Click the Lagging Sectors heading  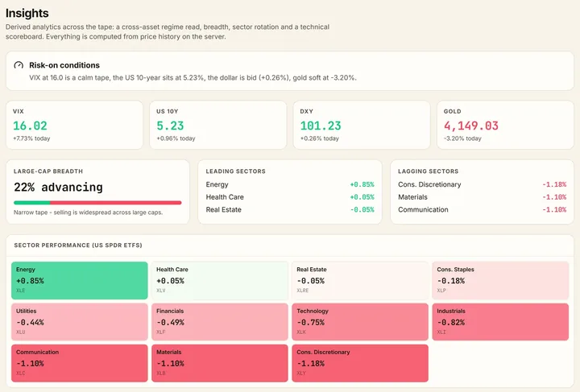click(429, 171)
